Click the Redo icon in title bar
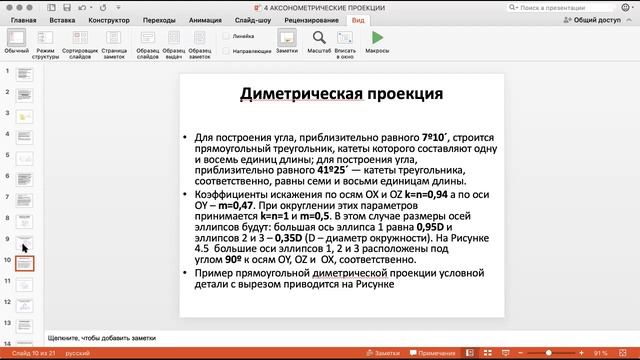The width and height of the screenshot is (640, 360). [x=103, y=7]
